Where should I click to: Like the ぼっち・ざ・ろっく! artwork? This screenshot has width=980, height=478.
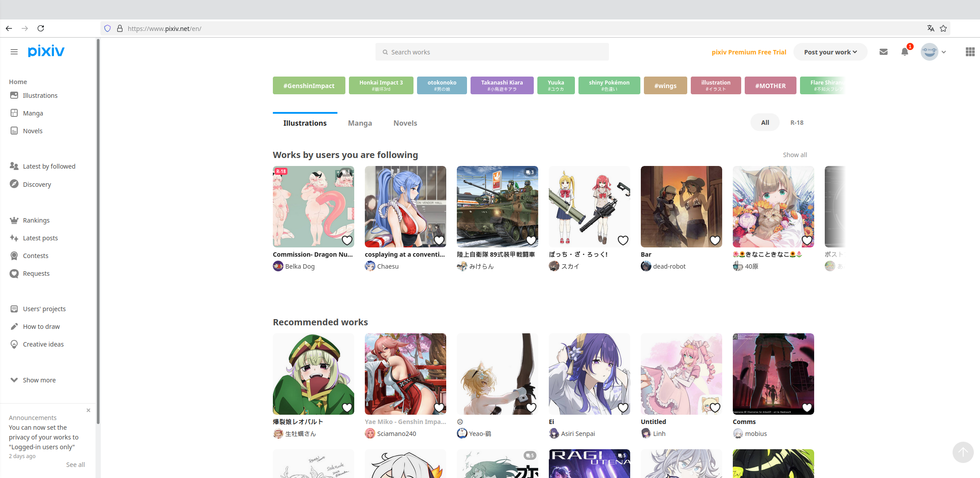click(x=623, y=240)
